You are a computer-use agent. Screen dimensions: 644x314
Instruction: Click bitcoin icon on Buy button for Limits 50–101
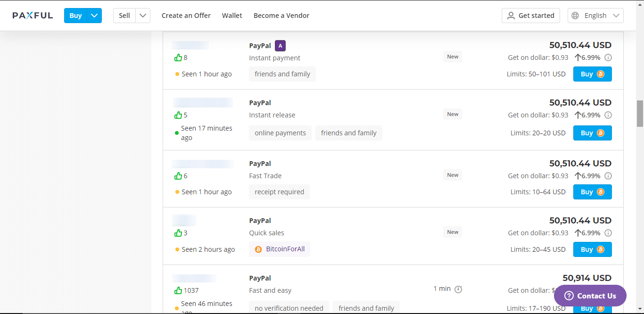tap(601, 74)
